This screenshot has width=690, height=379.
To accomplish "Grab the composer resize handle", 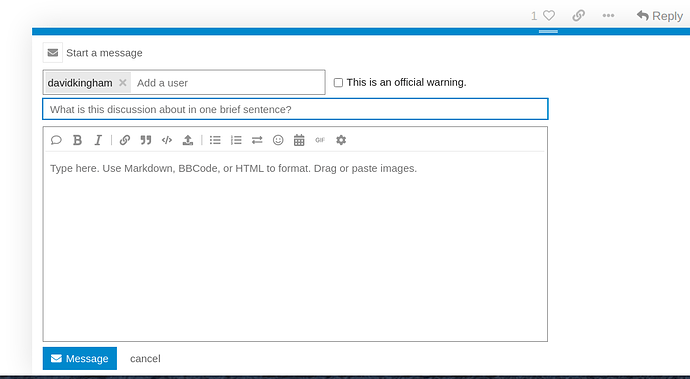I will pyautogui.click(x=548, y=32).
